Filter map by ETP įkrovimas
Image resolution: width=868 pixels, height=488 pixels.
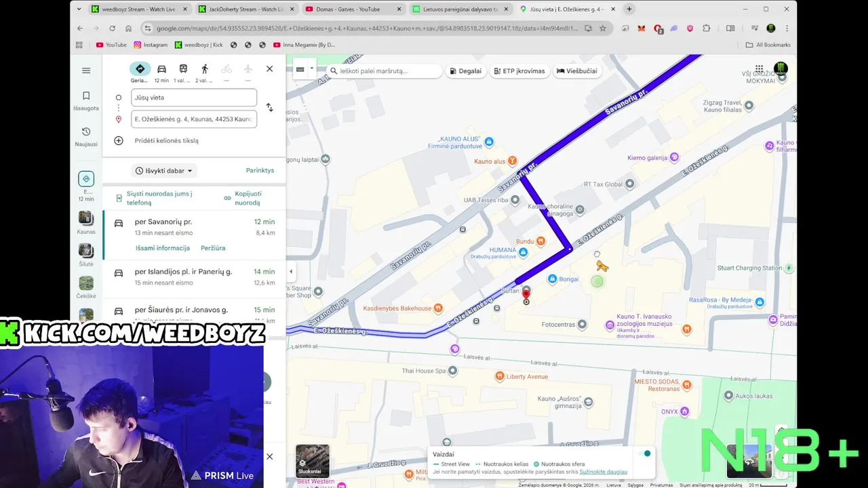519,70
